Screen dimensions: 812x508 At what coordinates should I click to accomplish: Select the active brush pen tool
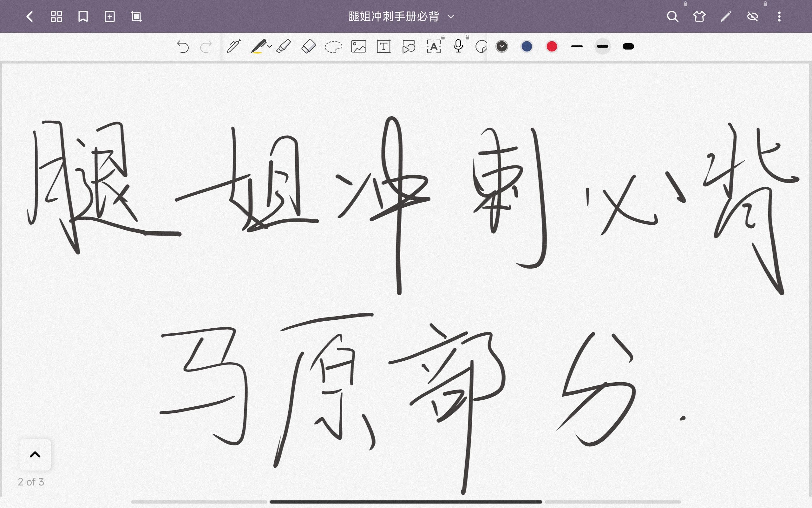coord(259,46)
